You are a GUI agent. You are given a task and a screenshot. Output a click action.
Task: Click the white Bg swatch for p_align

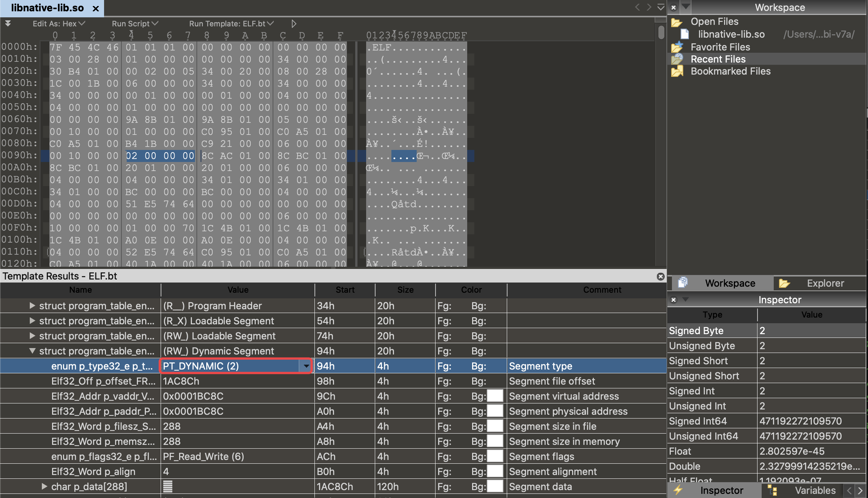tap(495, 472)
